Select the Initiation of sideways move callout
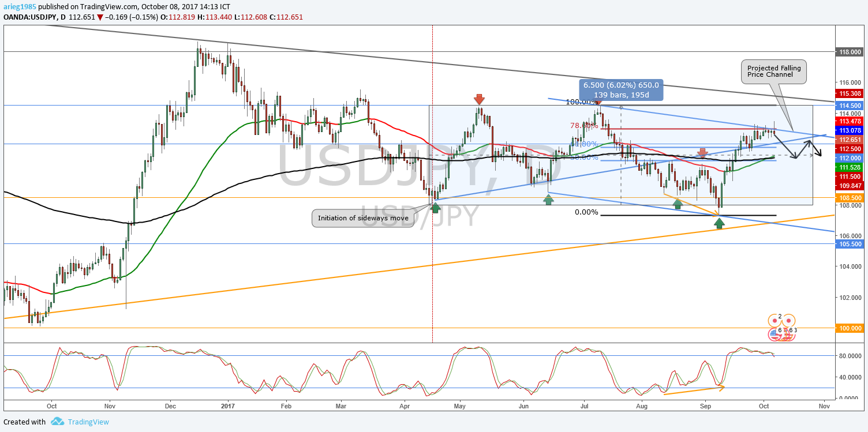 pyautogui.click(x=363, y=218)
